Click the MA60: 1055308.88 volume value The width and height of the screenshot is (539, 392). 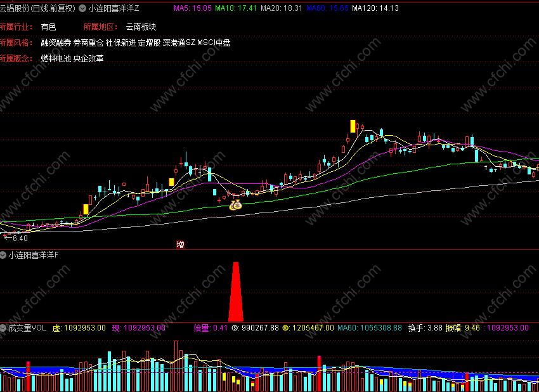coord(370,328)
